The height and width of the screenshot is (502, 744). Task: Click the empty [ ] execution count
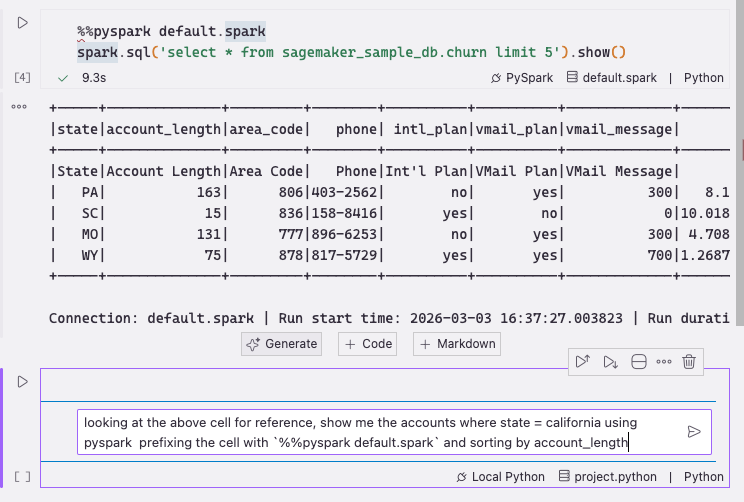(x=22, y=477)
